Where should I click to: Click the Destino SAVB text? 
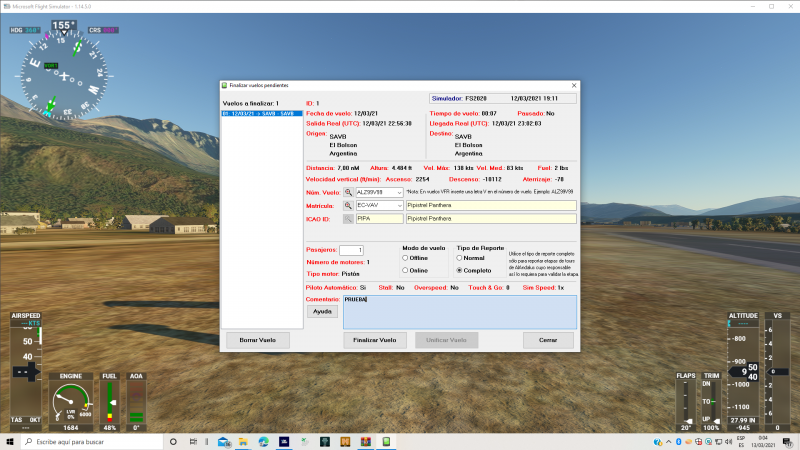463,137
